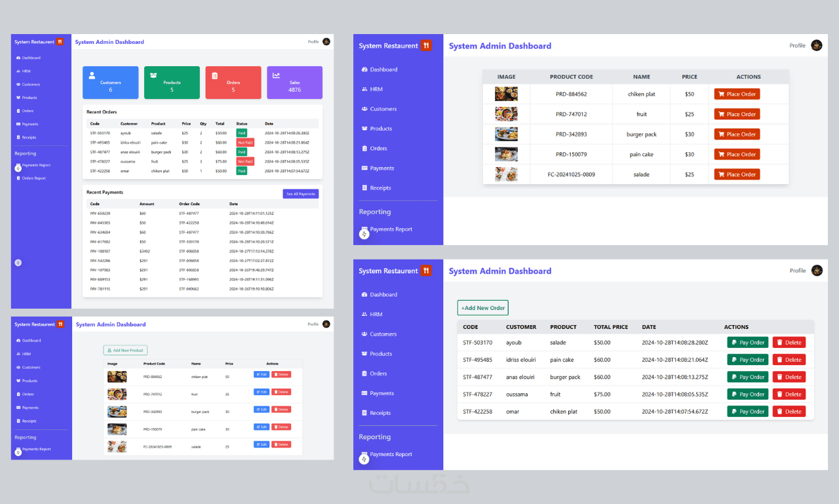This screenshot has height=504, width=839.
Task: Open Products in Add New Product screen sidebar
Action: tap(26, 381)
